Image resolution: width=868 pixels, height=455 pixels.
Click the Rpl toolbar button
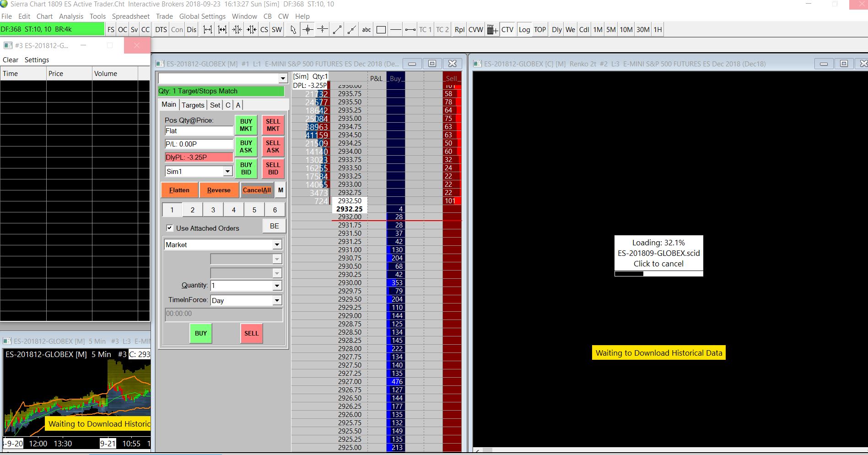(x=459, y=30)
